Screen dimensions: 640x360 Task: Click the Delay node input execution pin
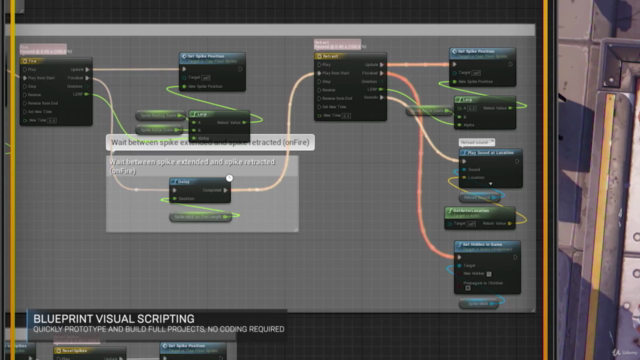(175, 191)
